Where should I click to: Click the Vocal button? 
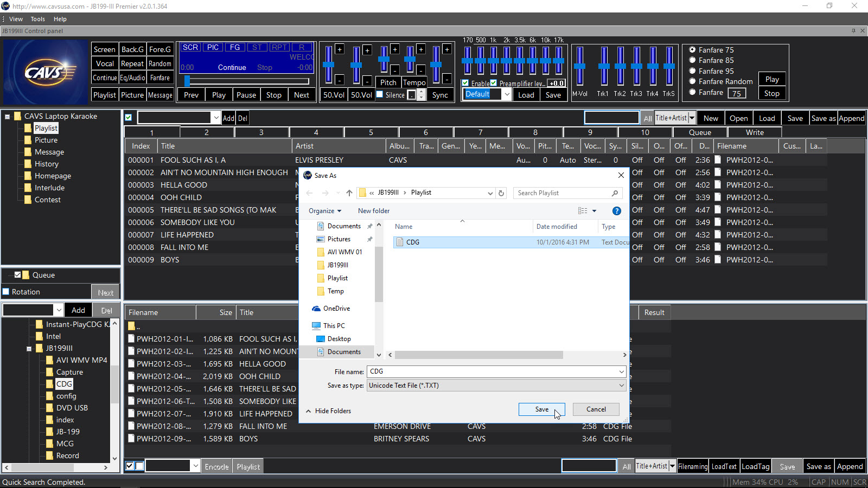pos(105,63)
